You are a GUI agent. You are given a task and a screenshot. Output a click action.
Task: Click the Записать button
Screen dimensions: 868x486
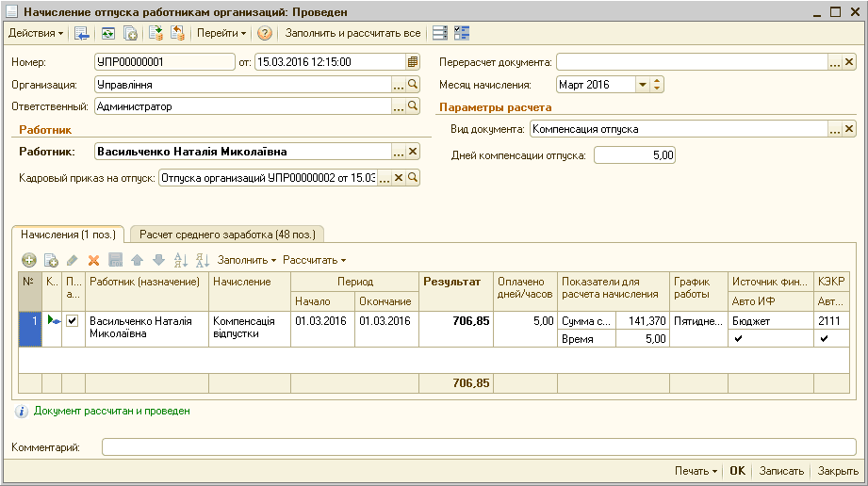pyautogui.click(x=781, y=471)
